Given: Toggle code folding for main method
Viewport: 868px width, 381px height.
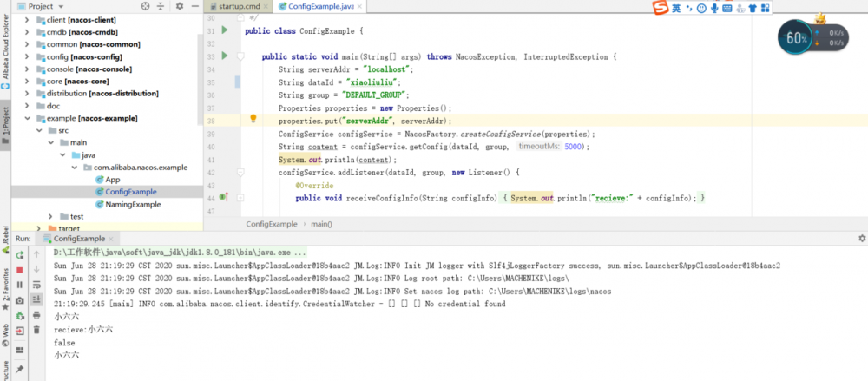Looking at the screenshot, I should pyautogui.click(x=240, y=56).
